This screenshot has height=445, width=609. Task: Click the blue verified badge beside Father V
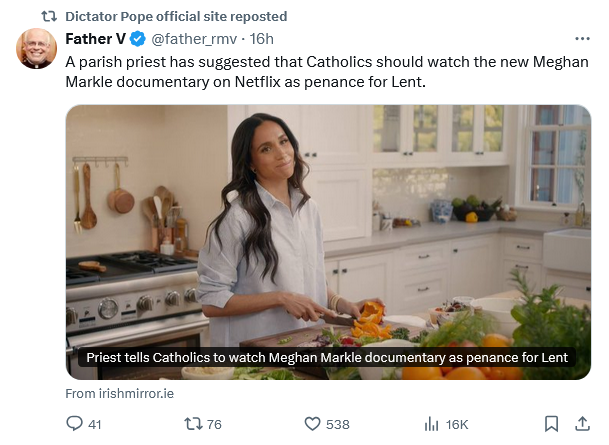[x=138, y=39]
